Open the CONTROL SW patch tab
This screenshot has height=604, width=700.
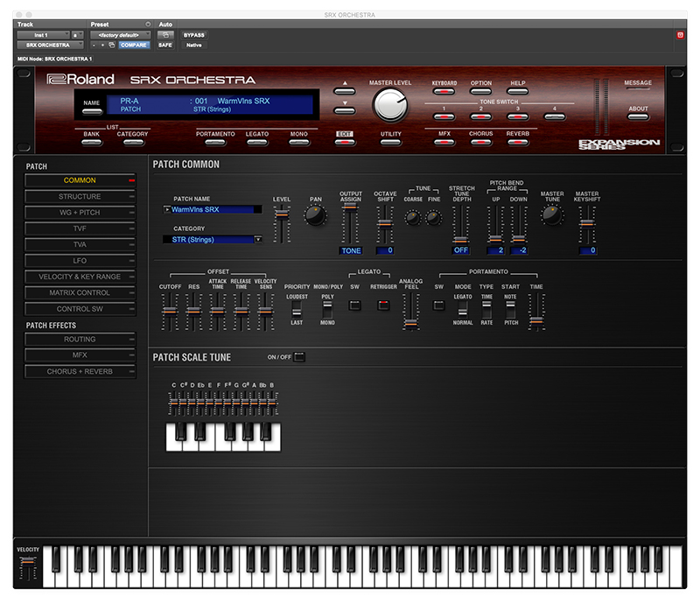[80, 309]
